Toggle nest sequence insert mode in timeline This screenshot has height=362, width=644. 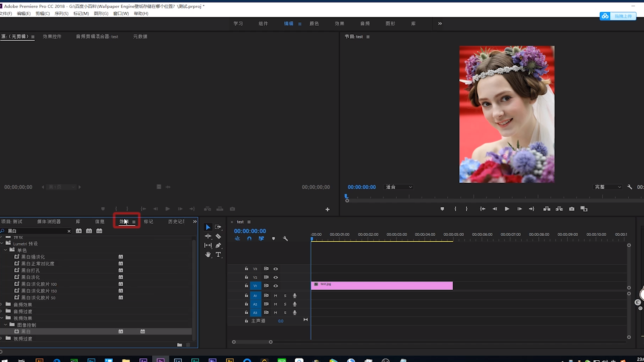[237, 239]
